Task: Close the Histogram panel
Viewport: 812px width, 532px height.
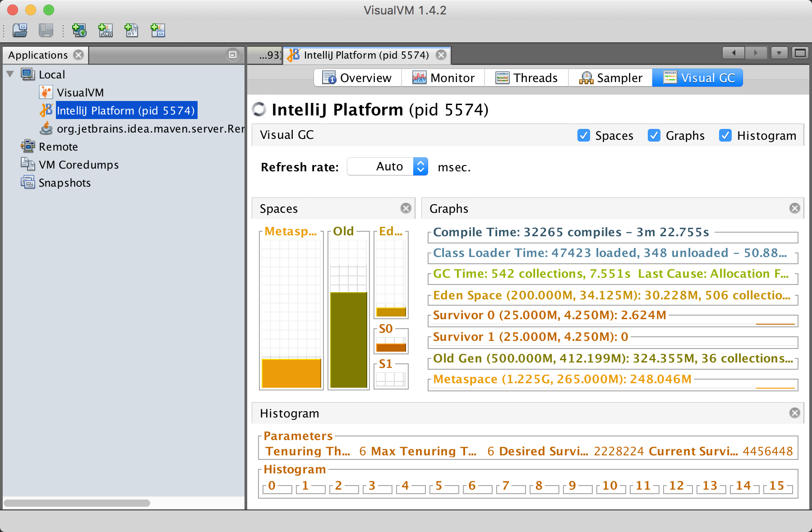Action: click(795, 413)
